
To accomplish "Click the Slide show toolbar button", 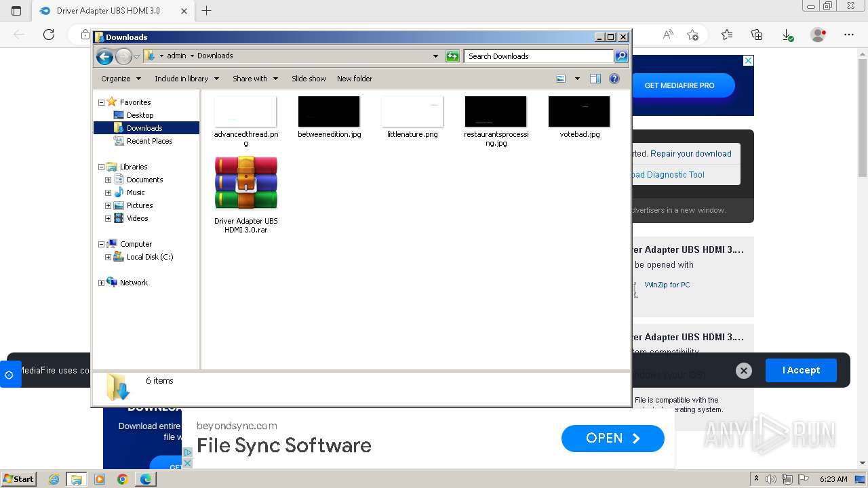I will coord(309,79).
